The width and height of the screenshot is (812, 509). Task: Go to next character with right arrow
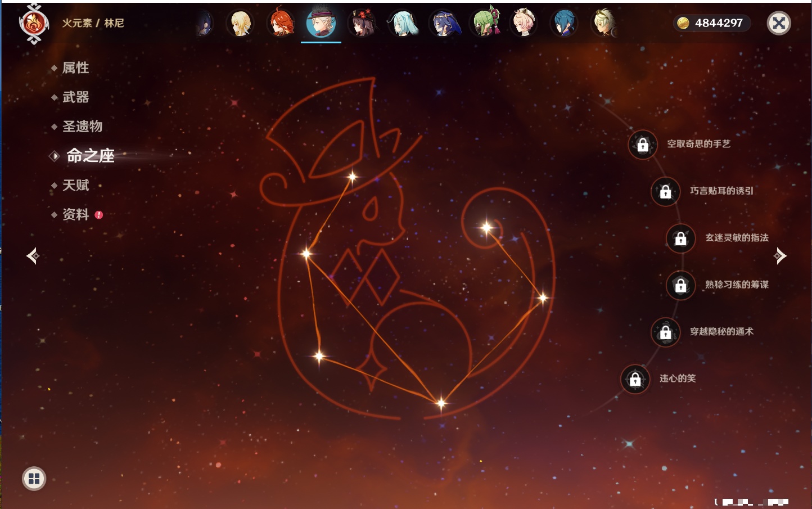pos(780,256)
